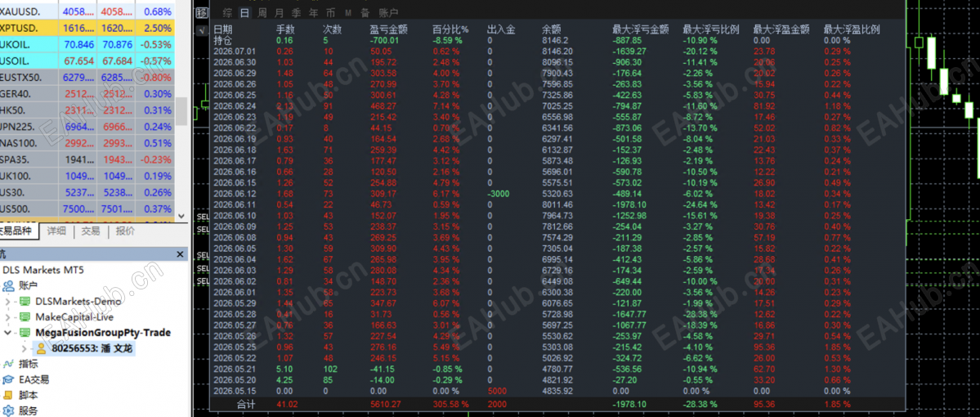Select the MegaFusionGroupPty-Trade label
The width and height of the screenshot is (980, 417).
click(x=103, y=333)
